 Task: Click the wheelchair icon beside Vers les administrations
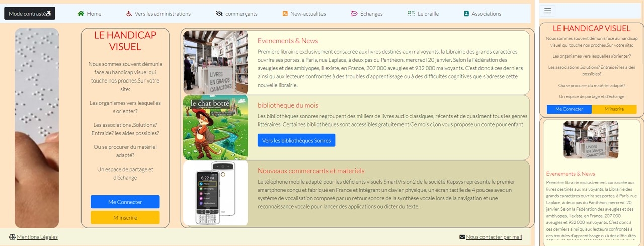pyautogui.click(x=129, y=14)
